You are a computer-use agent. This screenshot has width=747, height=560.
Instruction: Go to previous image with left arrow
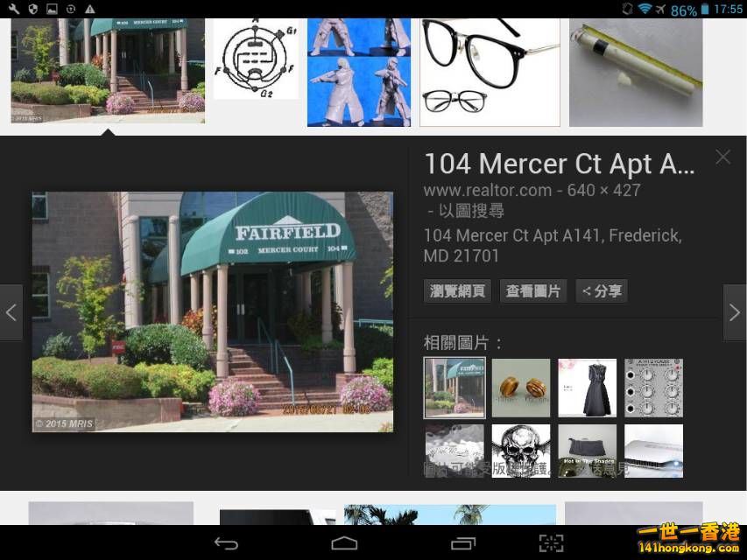(x=11, y=313)
